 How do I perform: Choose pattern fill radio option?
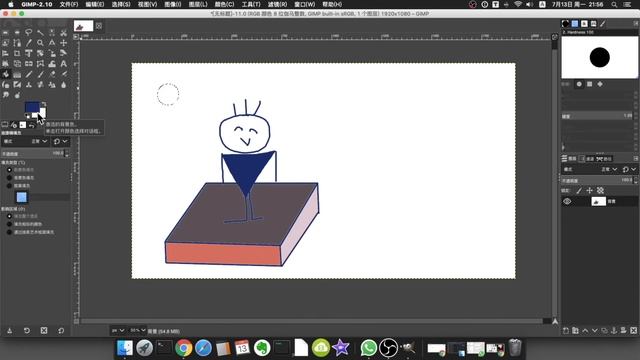(x=9, y=186)
